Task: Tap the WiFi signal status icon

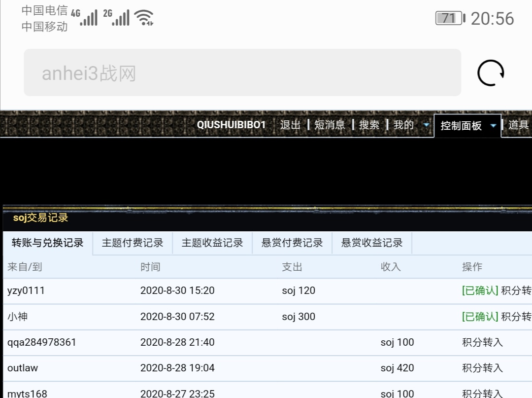Action: [x=144, y=18]
